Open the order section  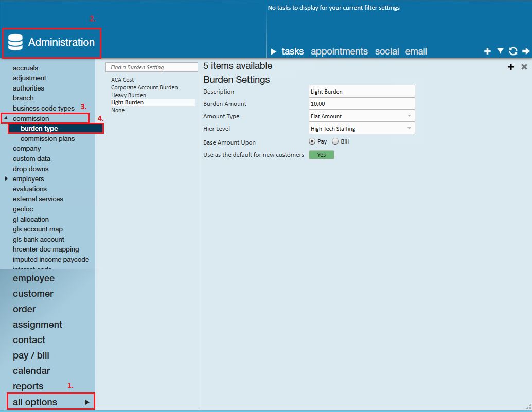[x=24, y=309]
